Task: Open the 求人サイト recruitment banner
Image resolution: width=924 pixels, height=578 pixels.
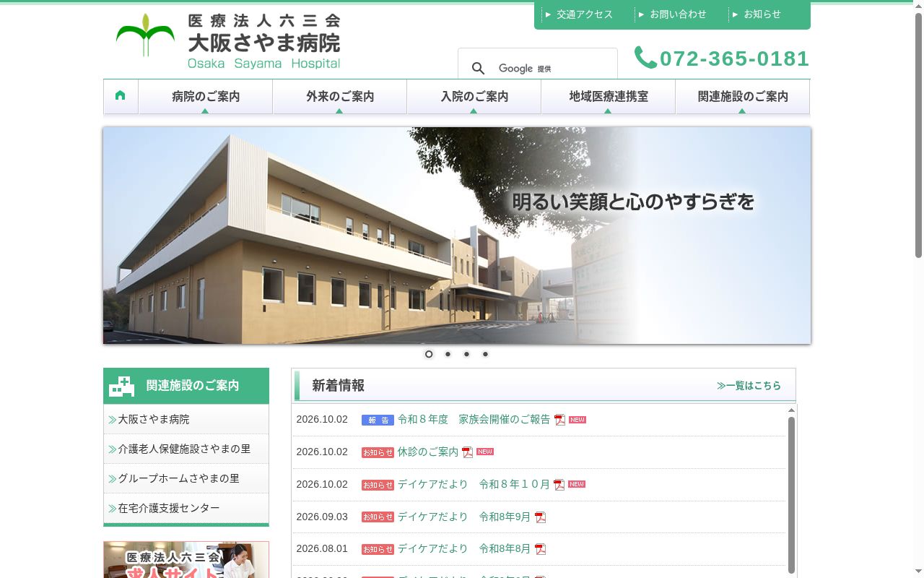Action: pos(186,560)
